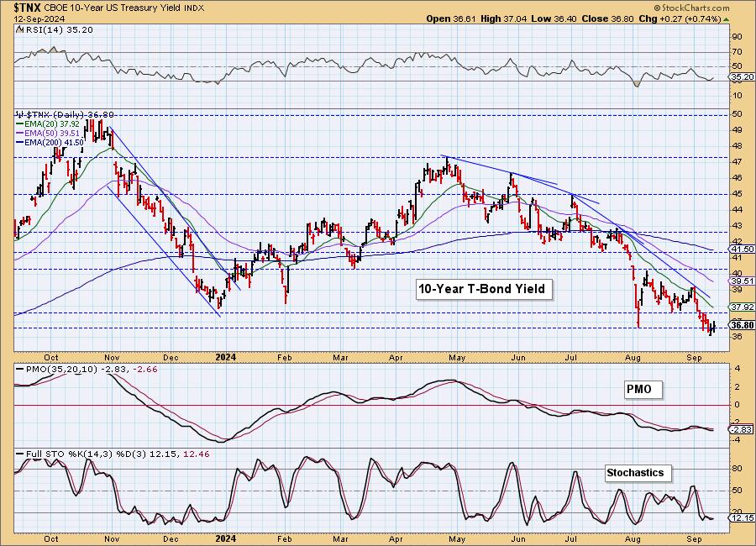Click the 4 level on PMO axis
The width and height of the screenshot is (756, 546).
coord(737,370)
